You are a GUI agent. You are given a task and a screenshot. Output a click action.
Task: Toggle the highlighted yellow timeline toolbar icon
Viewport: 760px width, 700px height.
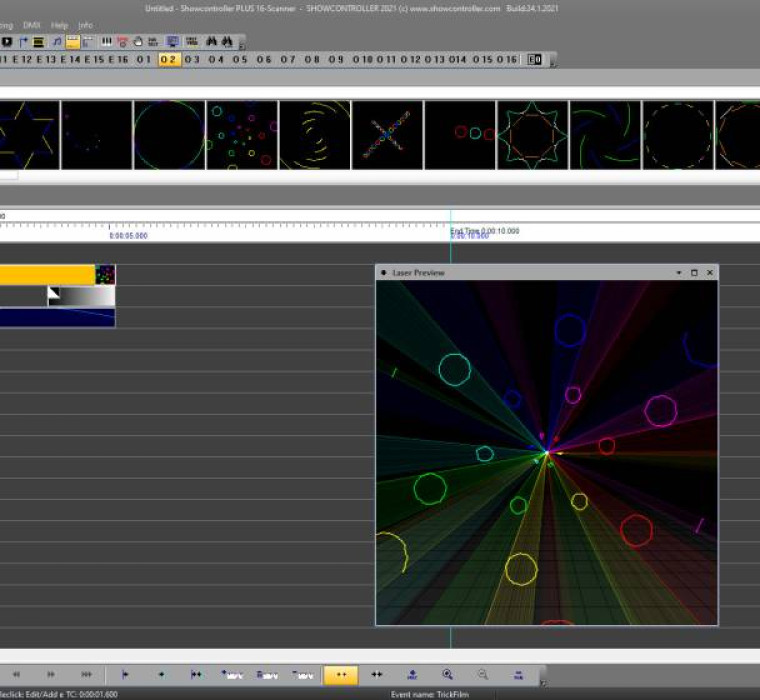point(73,42)
